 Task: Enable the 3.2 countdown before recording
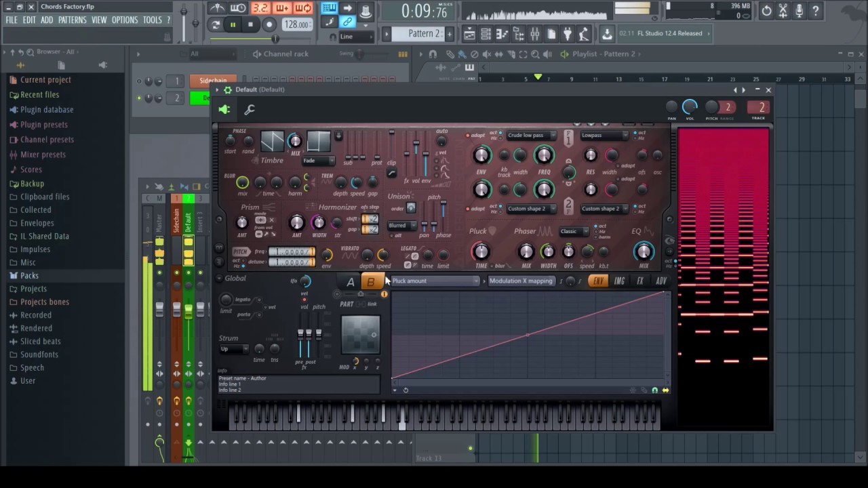tap(260, 8)
